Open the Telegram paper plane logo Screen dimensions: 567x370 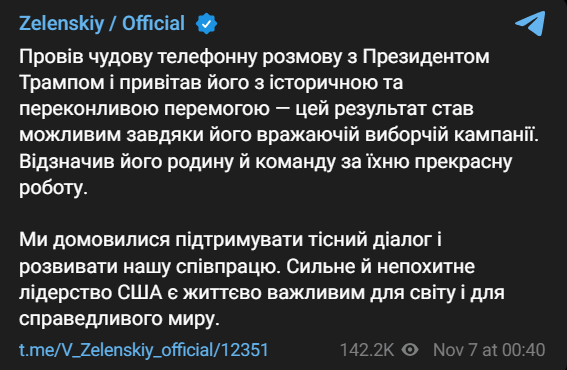click(530, 23)
